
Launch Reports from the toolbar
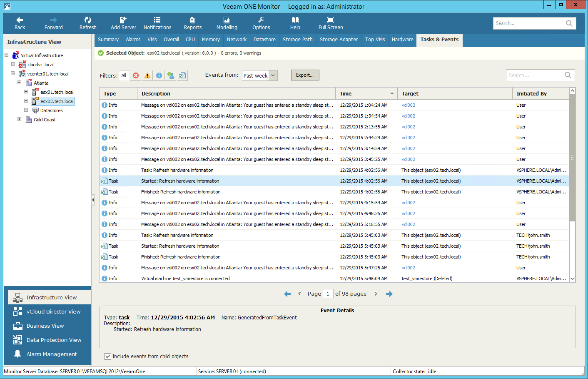pyautogui.click(x=193, y=23)
